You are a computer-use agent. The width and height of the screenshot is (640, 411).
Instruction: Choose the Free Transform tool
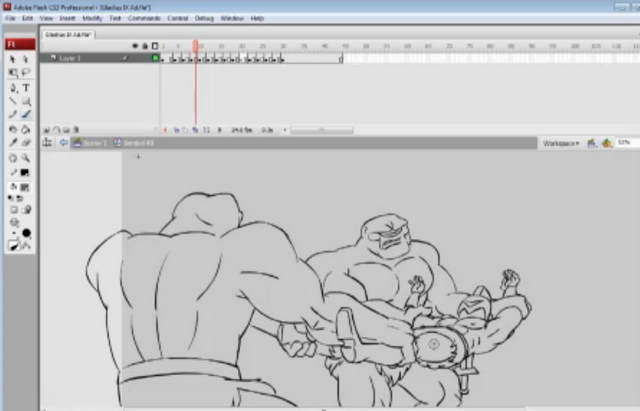13,73
